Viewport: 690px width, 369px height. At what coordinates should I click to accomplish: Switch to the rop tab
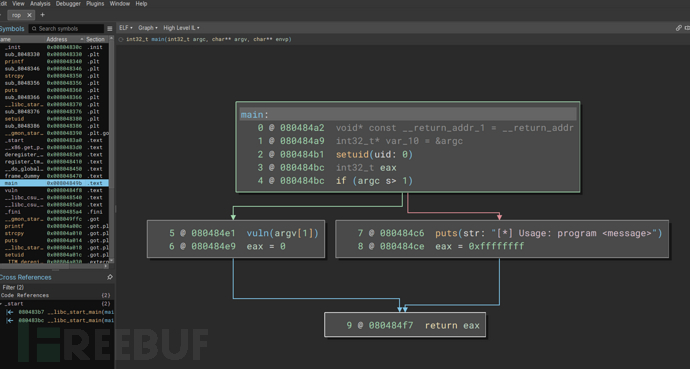coord(20,15)
